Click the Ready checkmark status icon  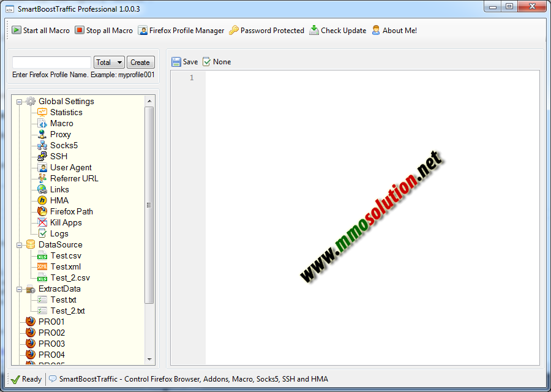point(15,379)
